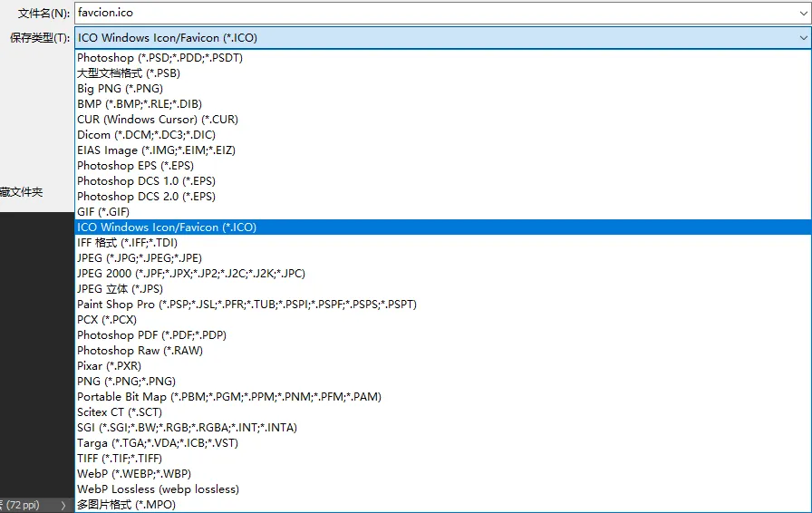Choose 大型文档格式 (*.PSB) format
Image resolution: width=812 pixels, height=513 pixels.
tap(443, 73)
